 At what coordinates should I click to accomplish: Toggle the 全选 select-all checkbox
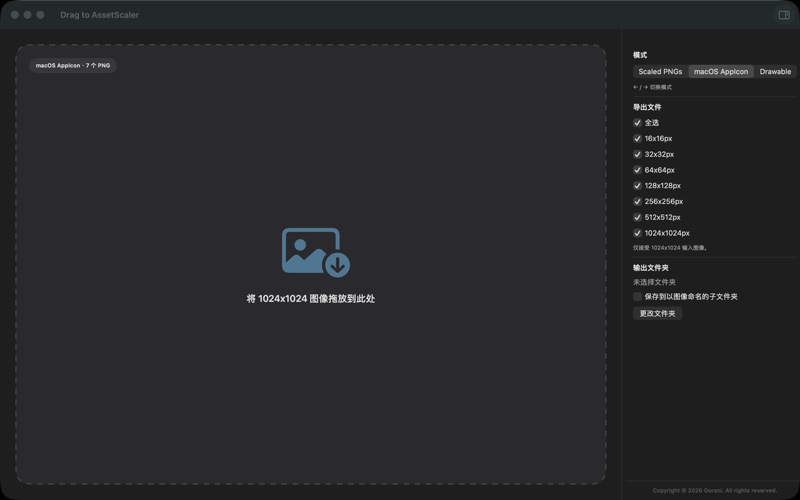point(637,122)
